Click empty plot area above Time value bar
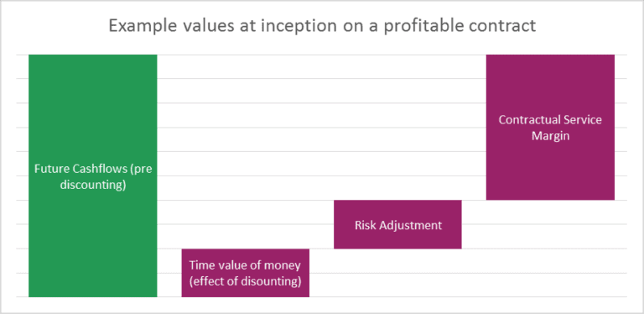This screenshot has width=644, height=314. pyautogui.click(x=246, y=152)
